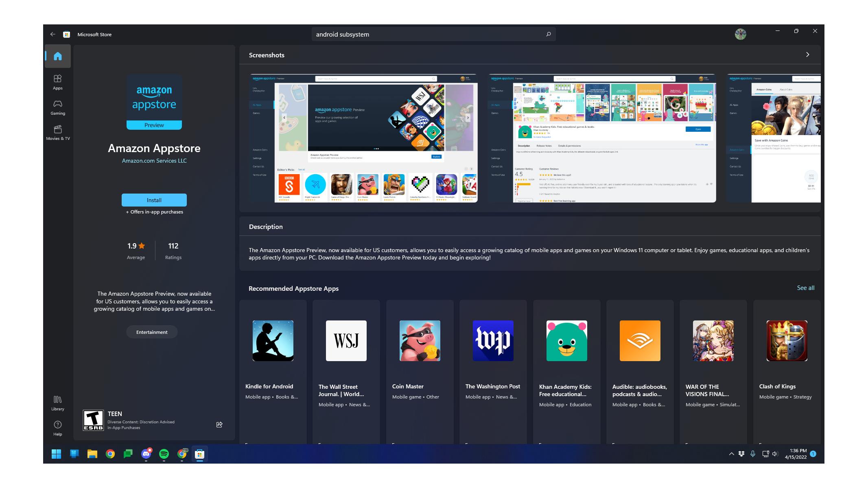Viewport: 868px width, 488px height.
Task: Open the Home section in the sidebar
Action: tap(58, 56)
